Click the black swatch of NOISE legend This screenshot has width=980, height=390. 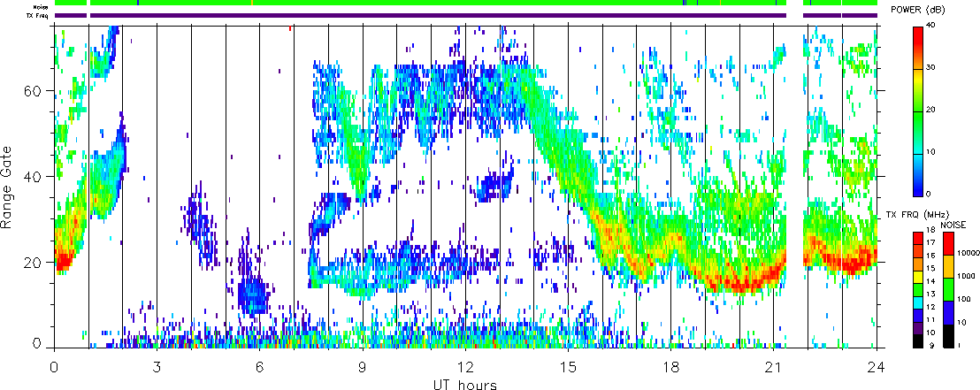pyautogui.click(x=948, y=336)
